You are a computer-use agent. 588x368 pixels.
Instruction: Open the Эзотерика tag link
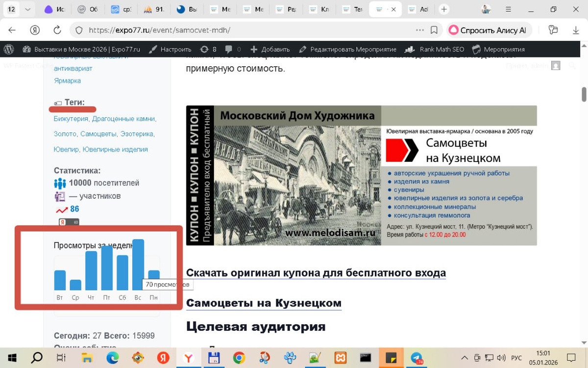pyautogui.click(x=137, y=134)
